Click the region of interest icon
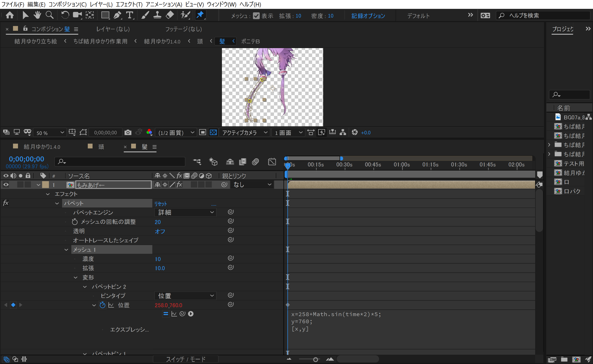 pyautogui.click(x=202, y=132)
